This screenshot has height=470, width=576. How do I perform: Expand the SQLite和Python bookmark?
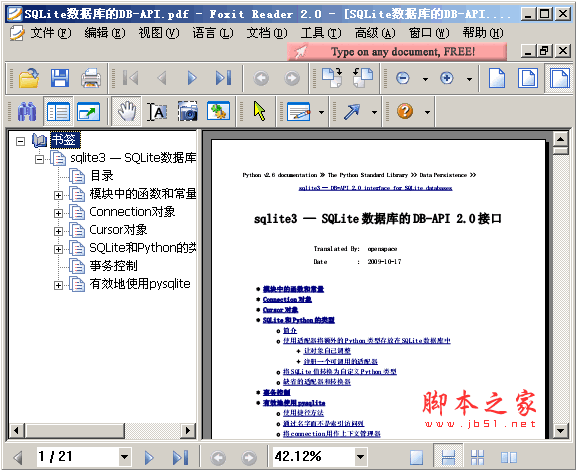point(58,249)
